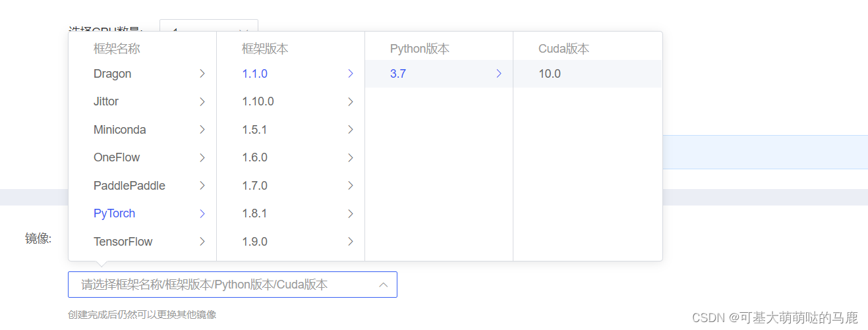Click the Python版本 column header text

coord(420,49)
